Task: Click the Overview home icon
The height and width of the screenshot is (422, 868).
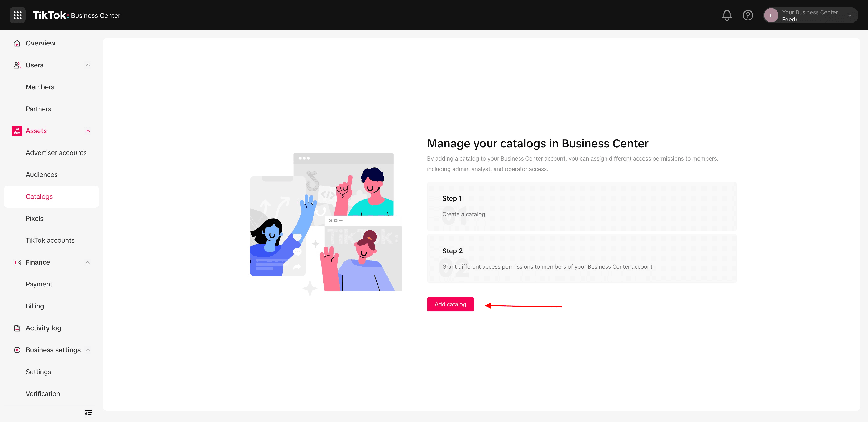Action: [17, 43]
